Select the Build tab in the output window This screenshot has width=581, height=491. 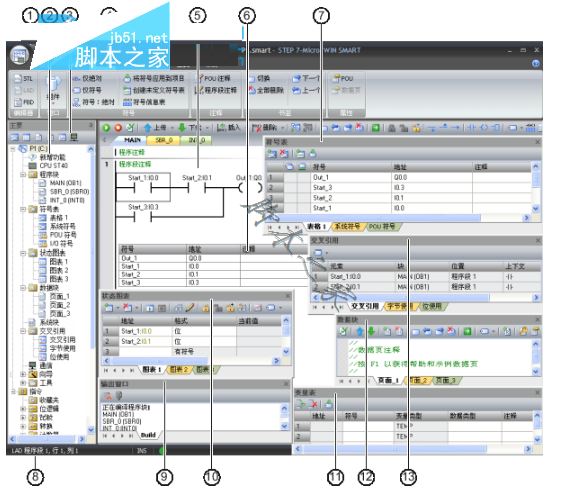point(148,435)
